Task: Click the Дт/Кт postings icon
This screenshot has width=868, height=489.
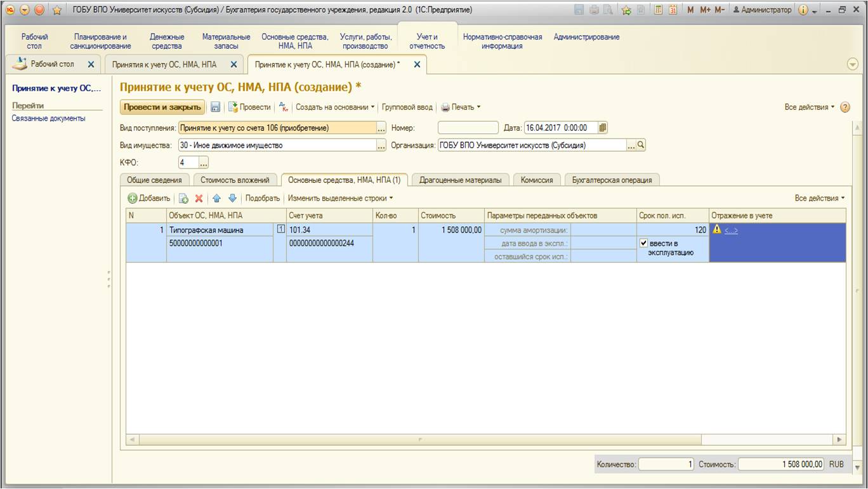Action: (x=284, y=107)
